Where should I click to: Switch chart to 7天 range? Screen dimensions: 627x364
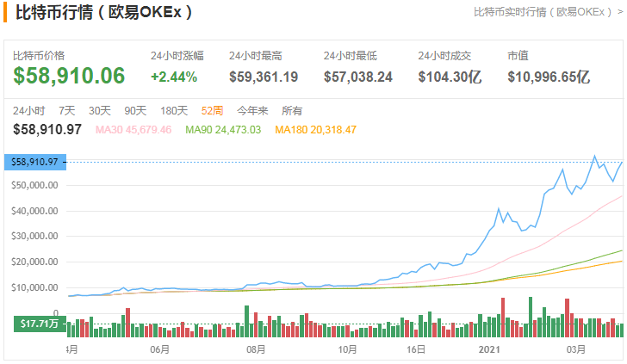(66, 110)
